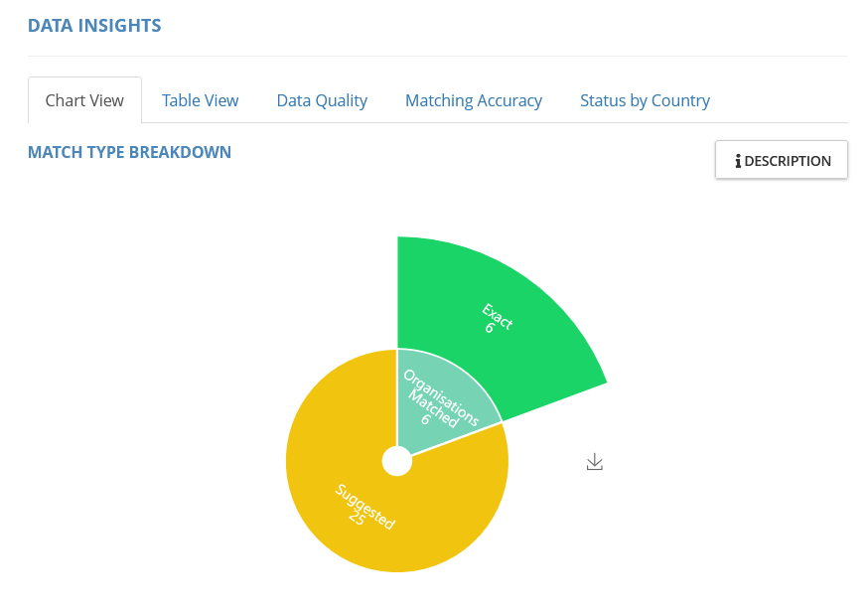The width and height of the screenshot is (868, 613).
Task: Click the info icon in Description button
Action: point(738,161)
